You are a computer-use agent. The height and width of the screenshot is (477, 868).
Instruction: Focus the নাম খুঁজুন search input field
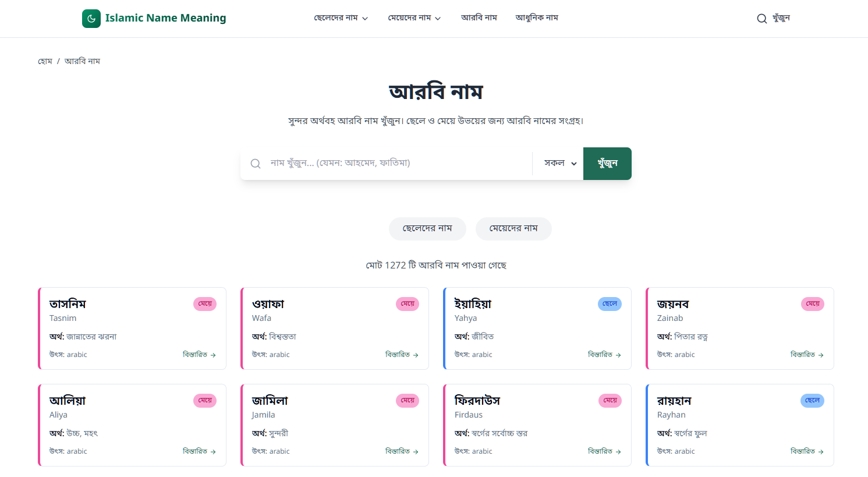click(x=396, y=164)
